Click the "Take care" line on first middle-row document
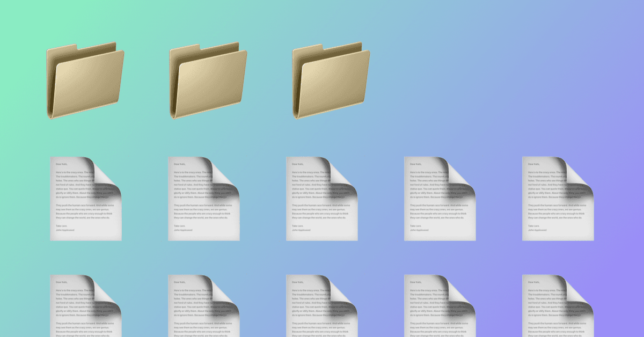The width and height of the screenshot is (644, 337). [x=61, y=226]
